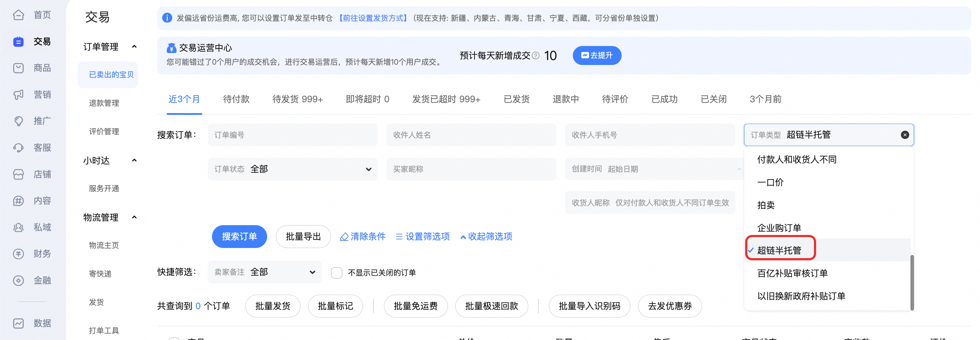Clear the 订单类型 selection with X icon
This screenshot has height=340, width=980.
pos(905,135)
